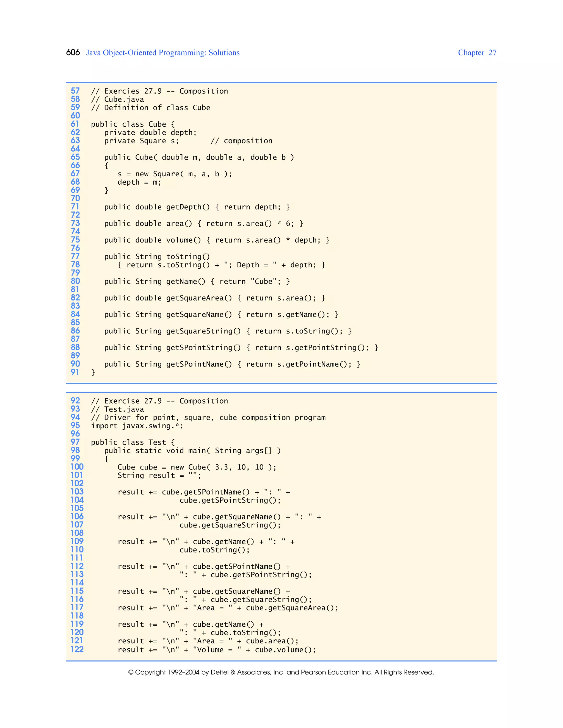The image size is (563, 728).
Task: Click the getName() returning "Cube" line
Action: pos(197,281)
